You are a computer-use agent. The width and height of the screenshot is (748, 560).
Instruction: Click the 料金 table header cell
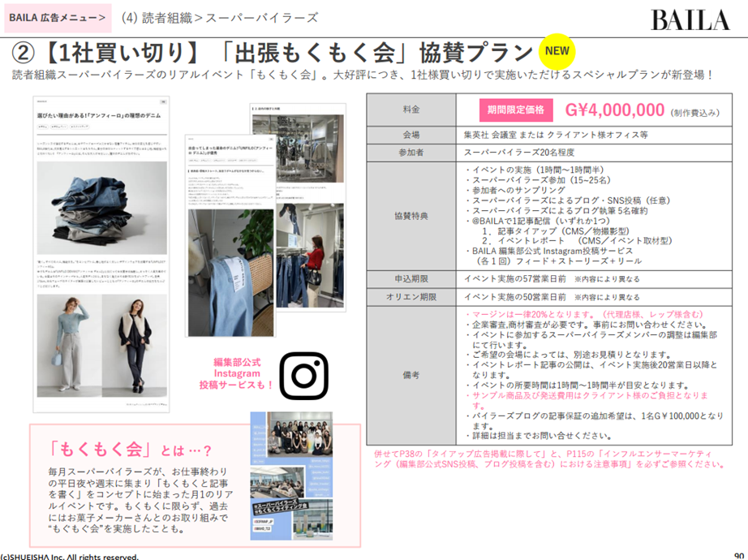point(411,110)
